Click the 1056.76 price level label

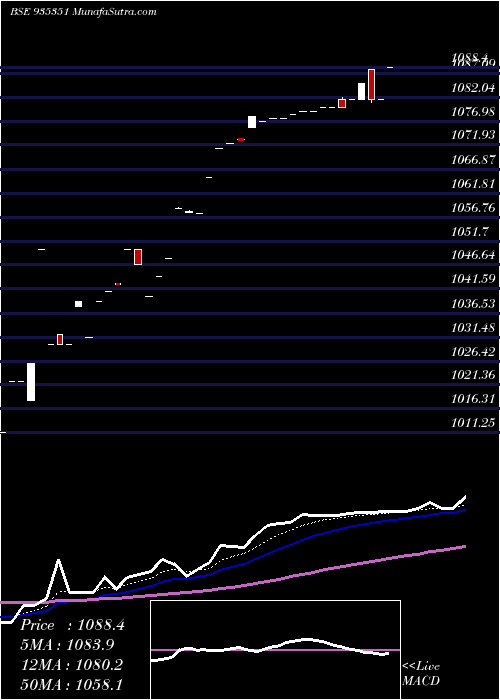coord(473,208)
